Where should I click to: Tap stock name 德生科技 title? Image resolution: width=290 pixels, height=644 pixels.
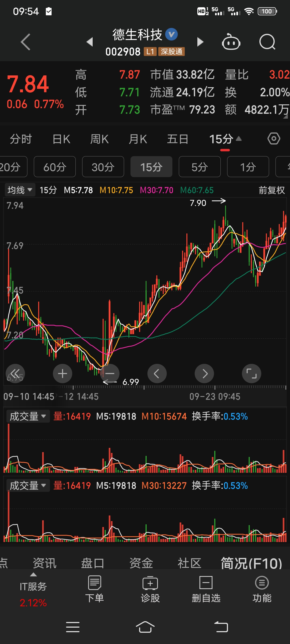[137, 35]
